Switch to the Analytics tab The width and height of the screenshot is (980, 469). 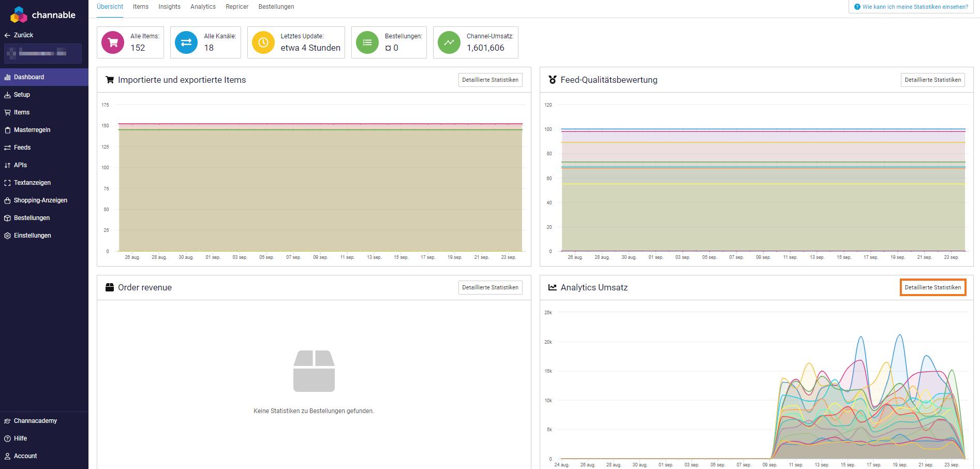(x=203, y=7)
